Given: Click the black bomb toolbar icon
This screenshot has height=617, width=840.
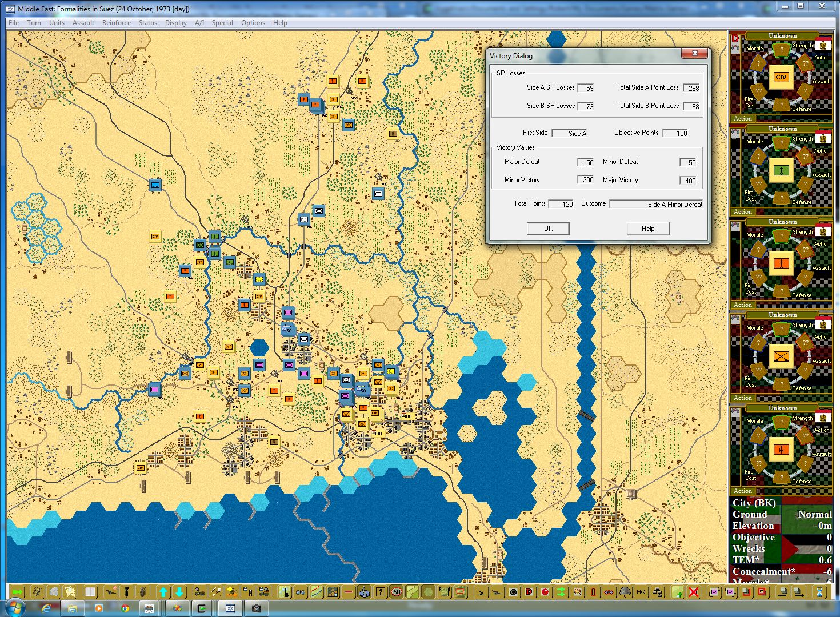Looking at the screenshot, I should tap(126, 592).
